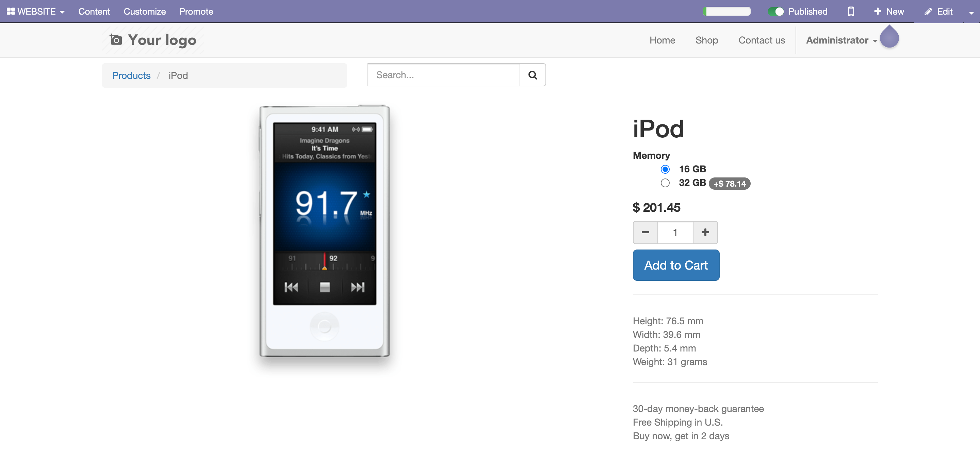
Task: Expand the caret next to Edit
Action: coord(971,13)
